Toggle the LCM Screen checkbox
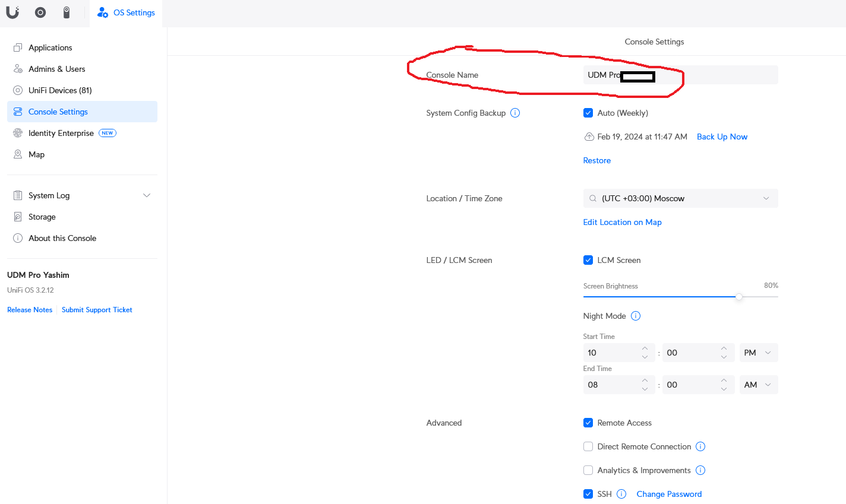 pyautogui.click(x=588, y=260)
